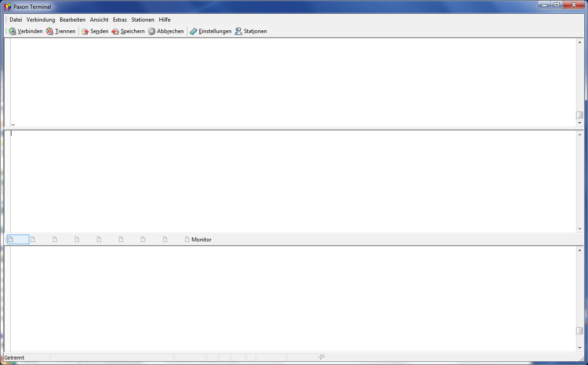Open the Verbindung menu
Image resolution: width=588 pixels, height=365 pixels.
(41, 20)
